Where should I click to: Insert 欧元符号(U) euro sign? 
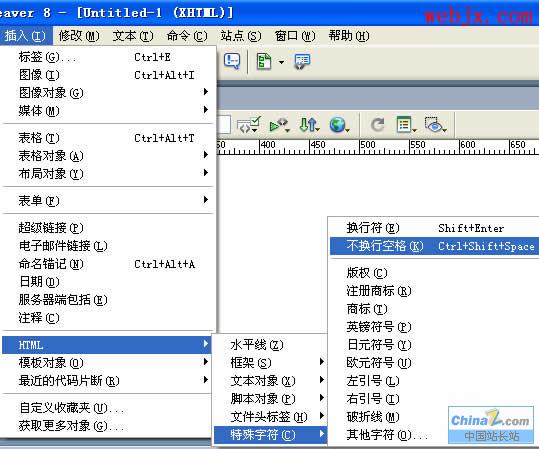434,363
